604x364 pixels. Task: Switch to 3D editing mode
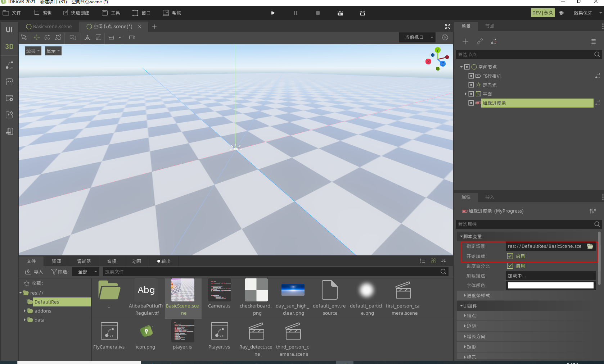[9, 46]
